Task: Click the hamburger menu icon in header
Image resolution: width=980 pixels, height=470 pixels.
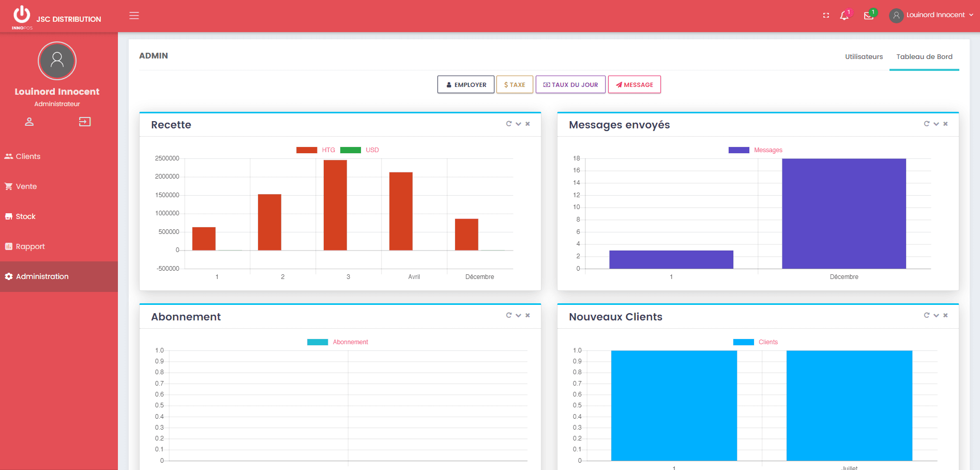Action: click(x=134, y=16)
